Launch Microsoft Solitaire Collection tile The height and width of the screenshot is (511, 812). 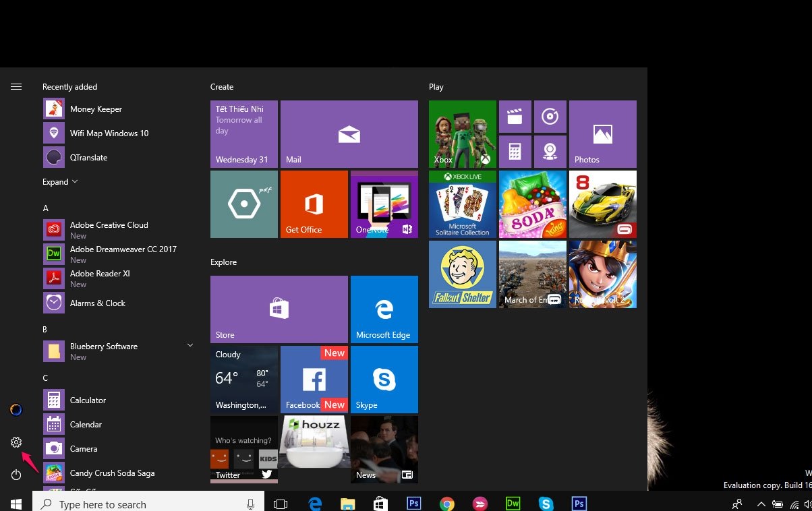[x=463, y=204]
